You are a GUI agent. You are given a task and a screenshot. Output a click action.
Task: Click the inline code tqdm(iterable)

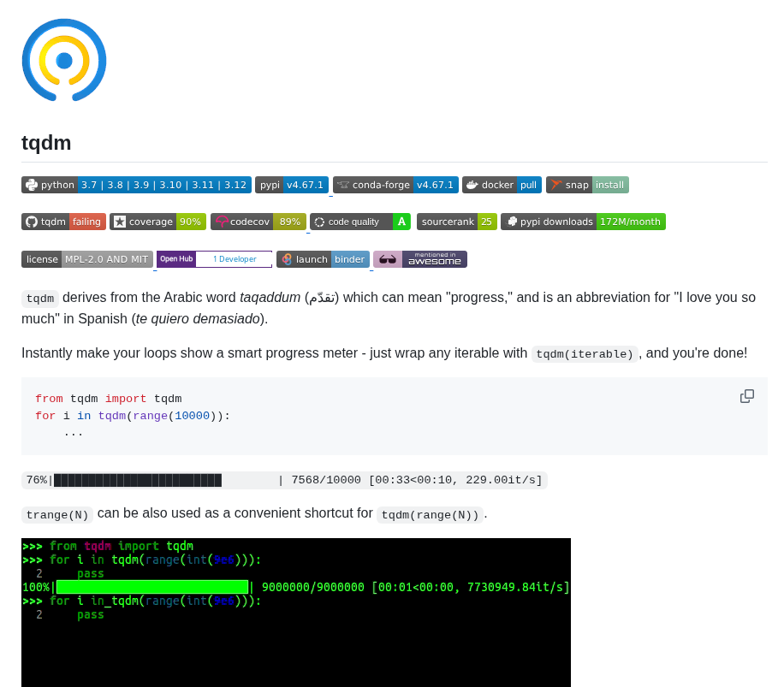tap(585, 353)
